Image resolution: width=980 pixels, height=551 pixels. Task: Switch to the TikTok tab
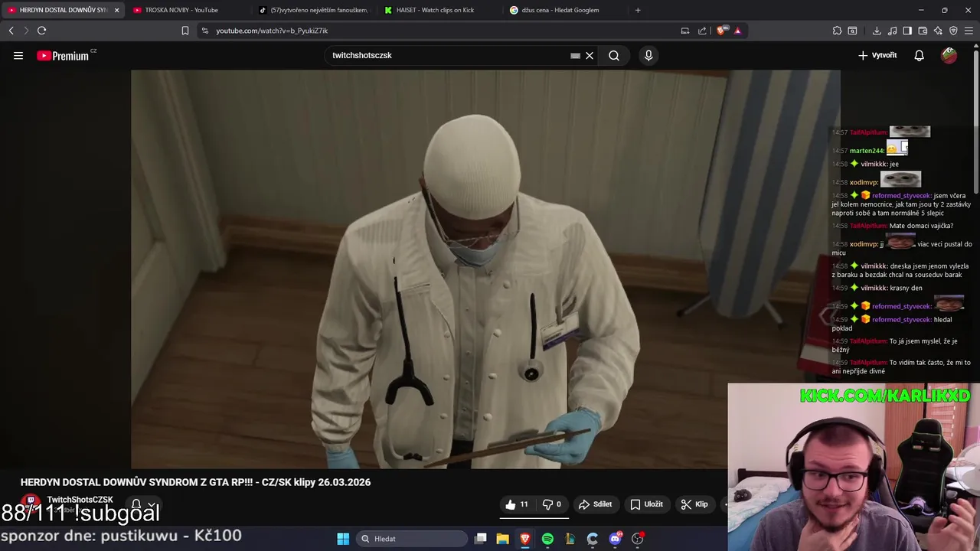(x=315, y=10)
